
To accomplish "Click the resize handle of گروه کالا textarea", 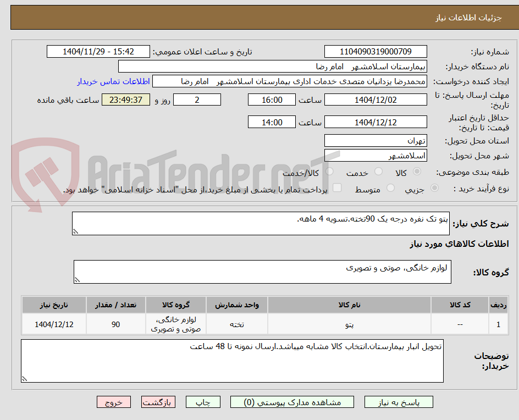I will click(77, 280).
